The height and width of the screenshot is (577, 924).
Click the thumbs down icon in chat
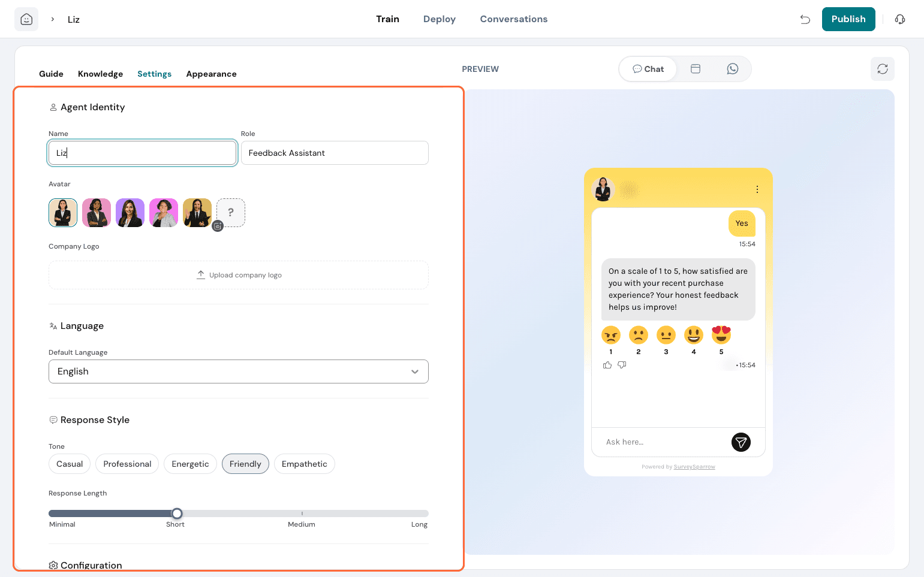click(x=622, y=365)
